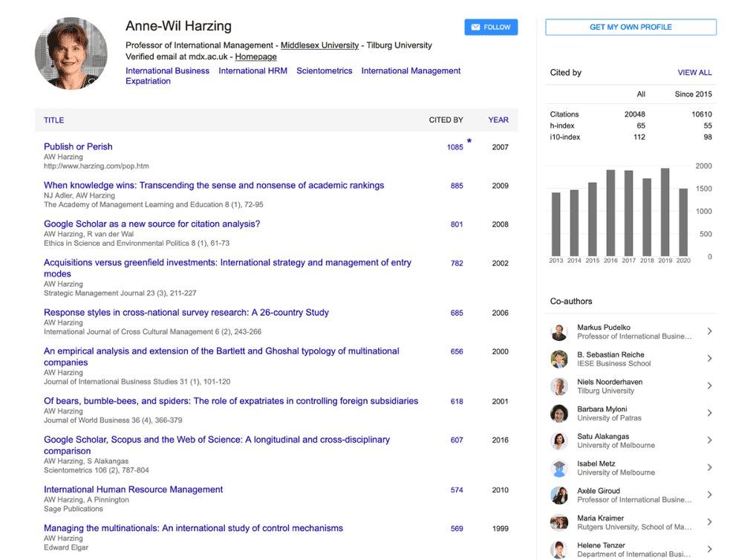Open Niels Noorderhaven's avatar

click(559, 386)
